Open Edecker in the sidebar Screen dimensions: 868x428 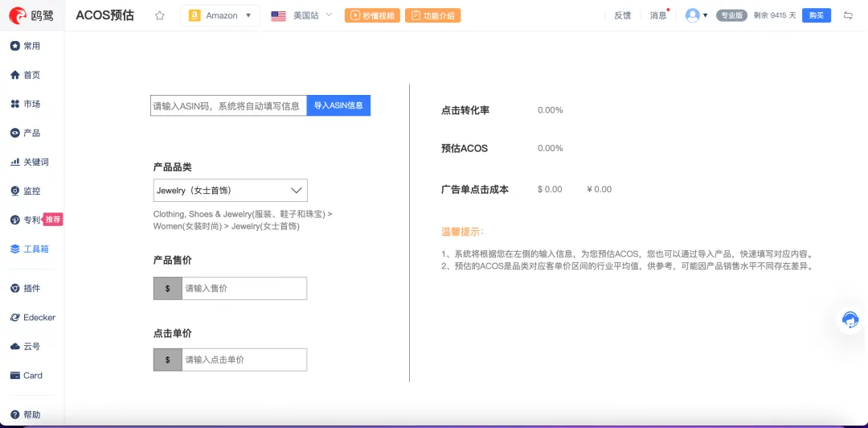(x=33, y=317)
